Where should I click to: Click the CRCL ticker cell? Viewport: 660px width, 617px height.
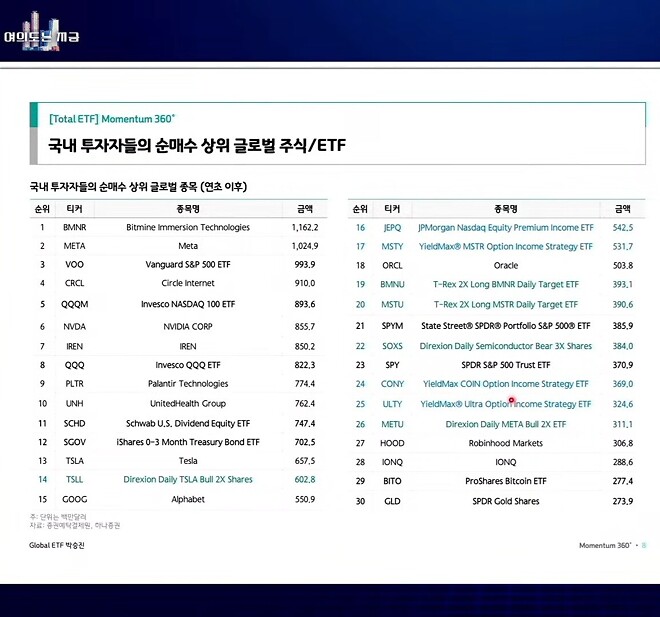[75, 283]
